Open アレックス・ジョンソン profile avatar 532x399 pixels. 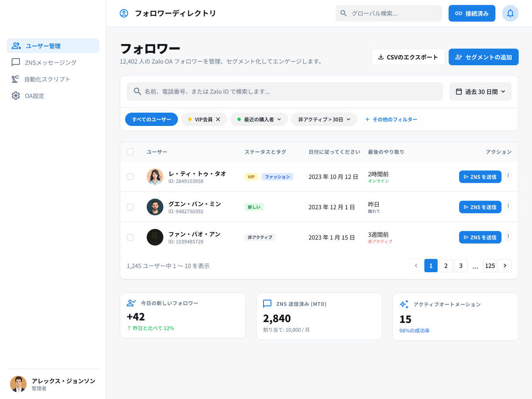click(x=18, y=384)
